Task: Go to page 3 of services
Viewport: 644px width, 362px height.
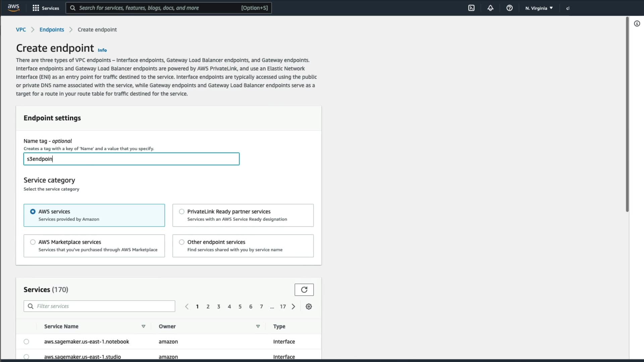Action: click(218, 306)
